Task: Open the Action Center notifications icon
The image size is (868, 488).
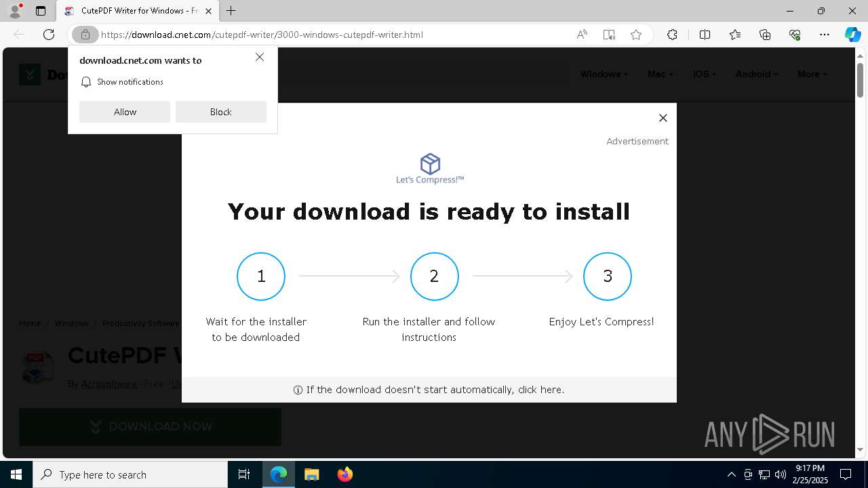Action: point(846,474)
